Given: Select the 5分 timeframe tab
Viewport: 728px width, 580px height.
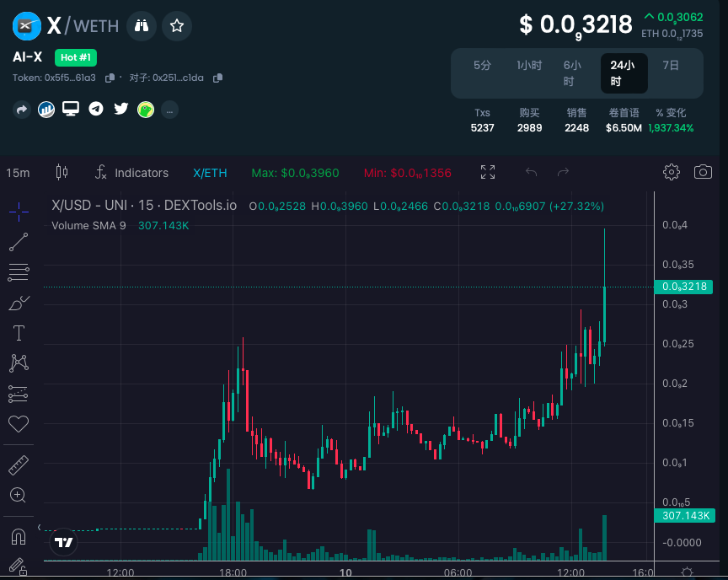Looking at the screenshot, I should [x=483, y=64].
